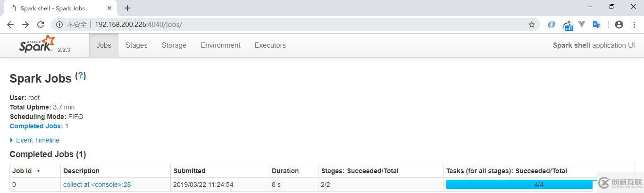Image resolution: width=644 pixels, height=193 pixels.
Task: Open the Executors tab
Action: [x=270, y=45]
